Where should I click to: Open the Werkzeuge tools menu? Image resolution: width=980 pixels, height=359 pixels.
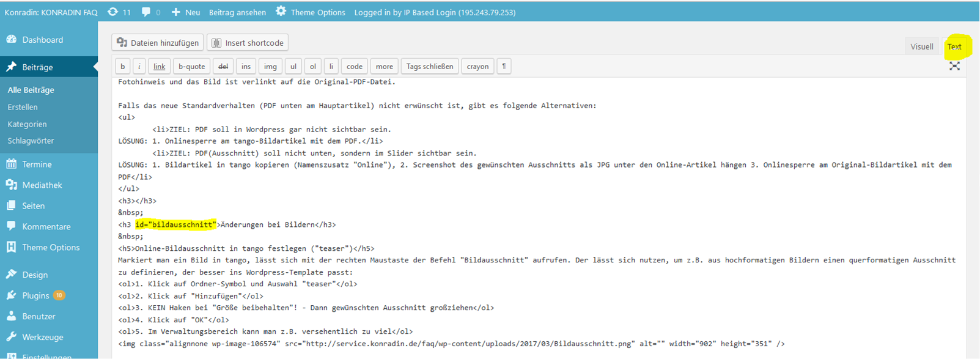tap(42, 337)
